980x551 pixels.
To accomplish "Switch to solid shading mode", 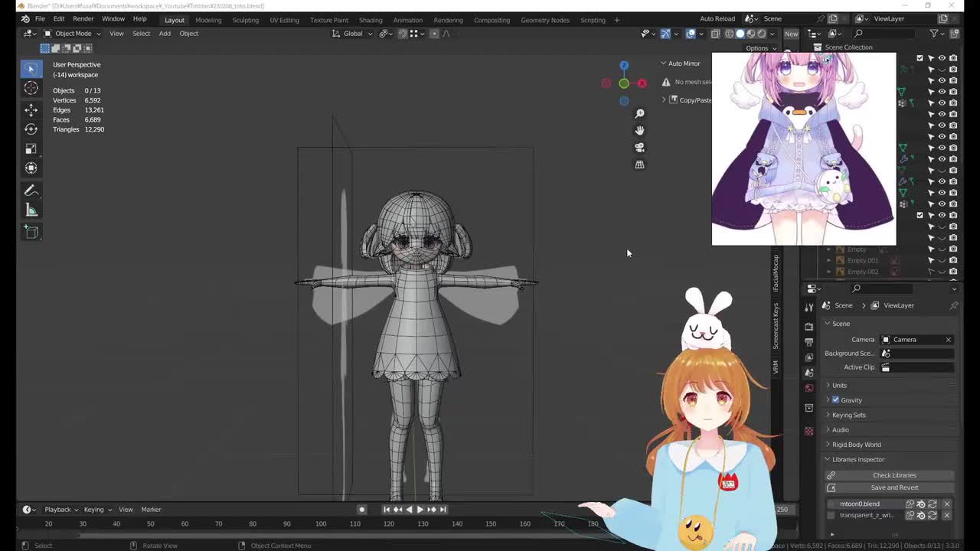I will 740,34.
